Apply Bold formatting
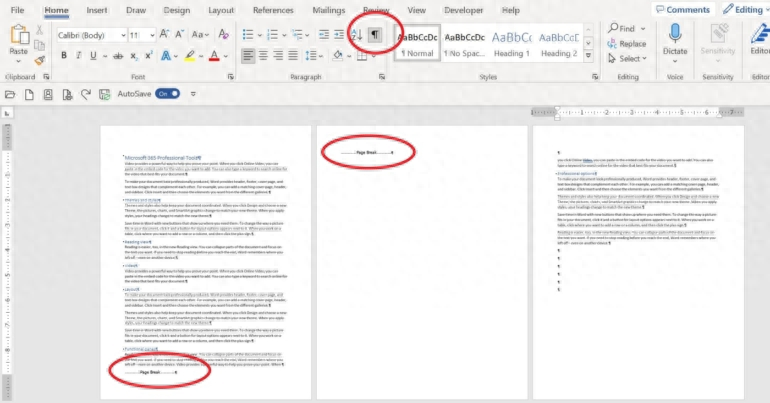 (x=62, y=54)
